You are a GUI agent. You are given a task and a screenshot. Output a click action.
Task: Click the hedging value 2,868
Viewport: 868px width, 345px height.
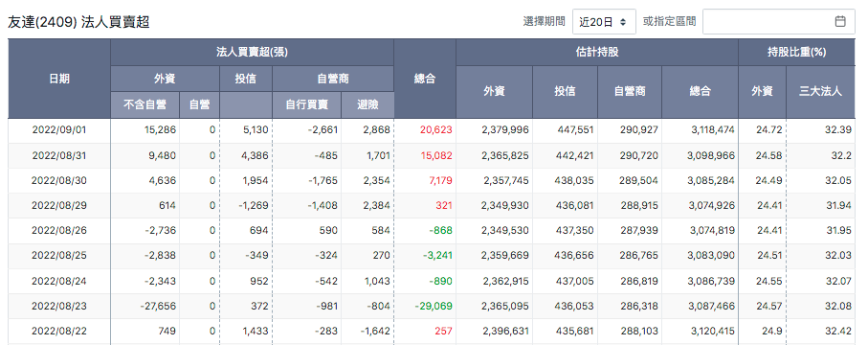pos(376,130)
